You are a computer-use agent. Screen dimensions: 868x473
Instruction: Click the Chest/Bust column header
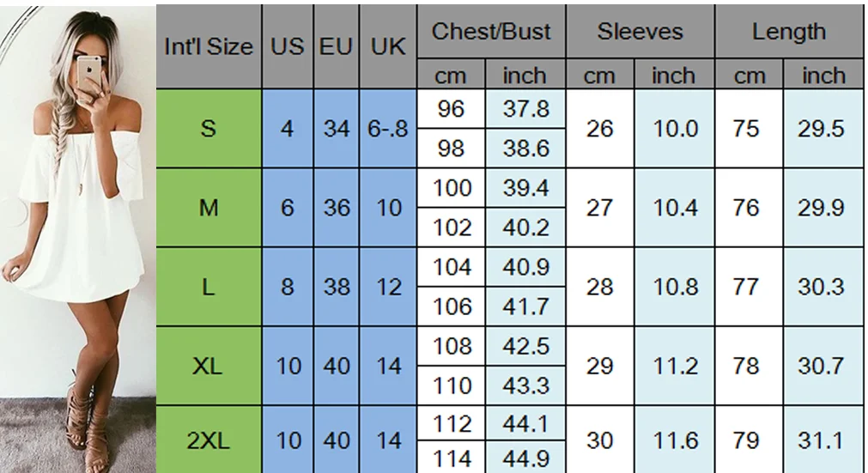click(491, 32)
